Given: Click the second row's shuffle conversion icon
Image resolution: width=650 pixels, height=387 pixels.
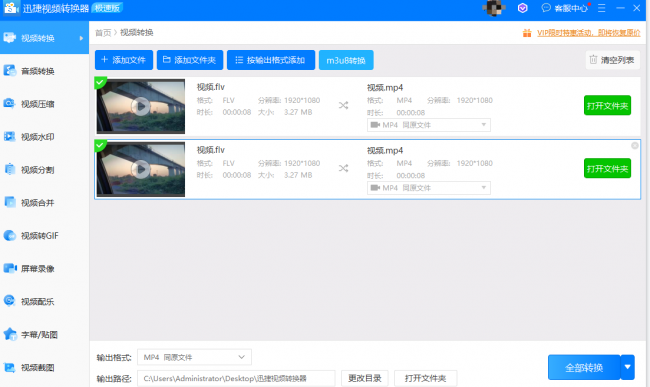Looking at the screenshot, I should pos(343,168).
